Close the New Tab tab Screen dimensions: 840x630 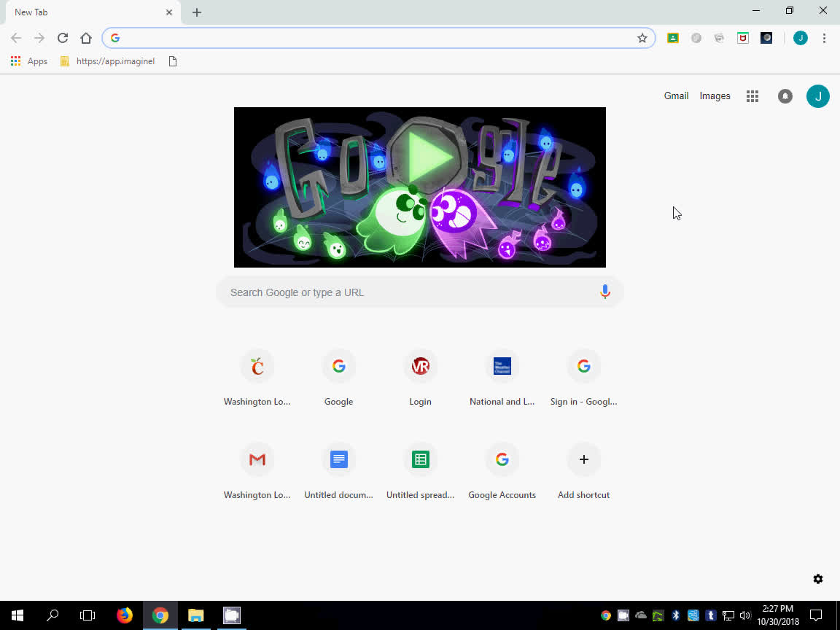pyautogui.click(x=169, y=12)
